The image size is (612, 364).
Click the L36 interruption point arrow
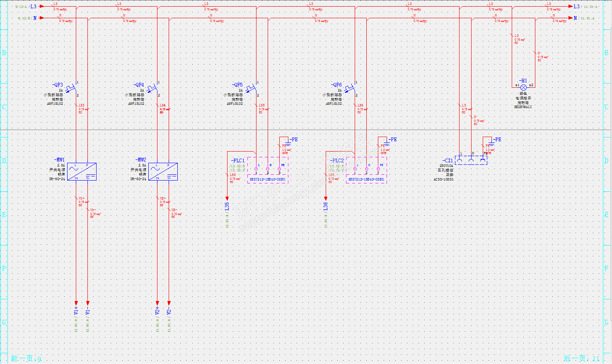[326, 203]
